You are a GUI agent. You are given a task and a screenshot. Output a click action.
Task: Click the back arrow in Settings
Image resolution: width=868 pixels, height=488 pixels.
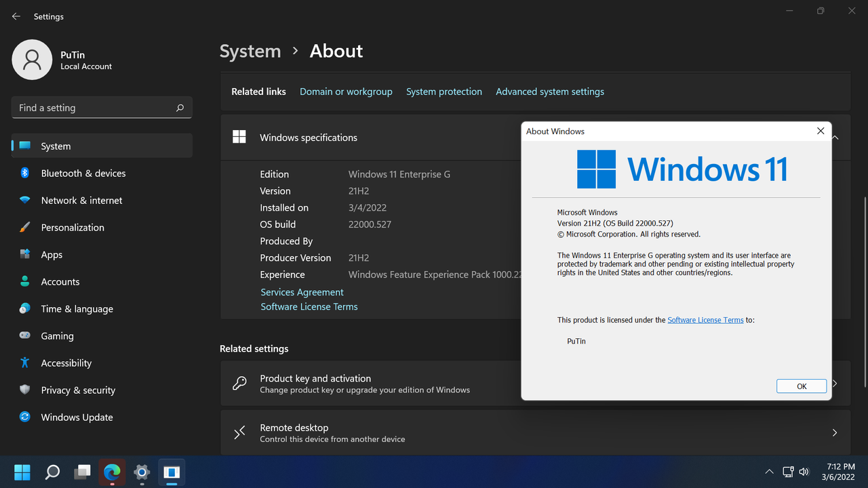(16, 16)
